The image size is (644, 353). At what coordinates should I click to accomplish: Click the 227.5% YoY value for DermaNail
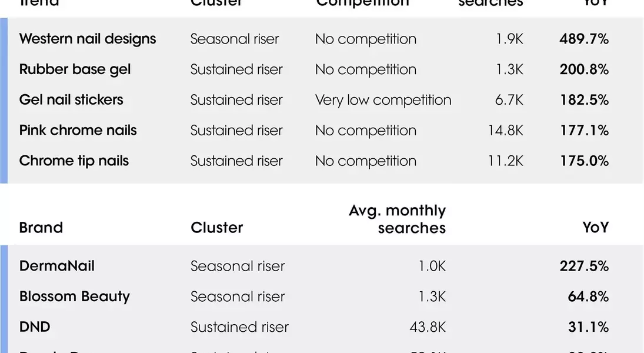click(584, 266)
